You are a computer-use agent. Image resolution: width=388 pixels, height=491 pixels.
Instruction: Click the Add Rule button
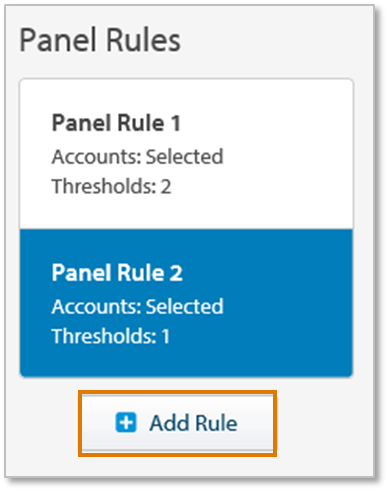(x=177, y=423)
